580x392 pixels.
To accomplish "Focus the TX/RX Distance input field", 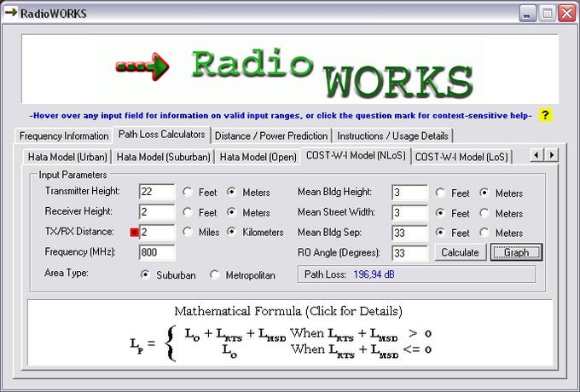I will (x=157, y=232).
